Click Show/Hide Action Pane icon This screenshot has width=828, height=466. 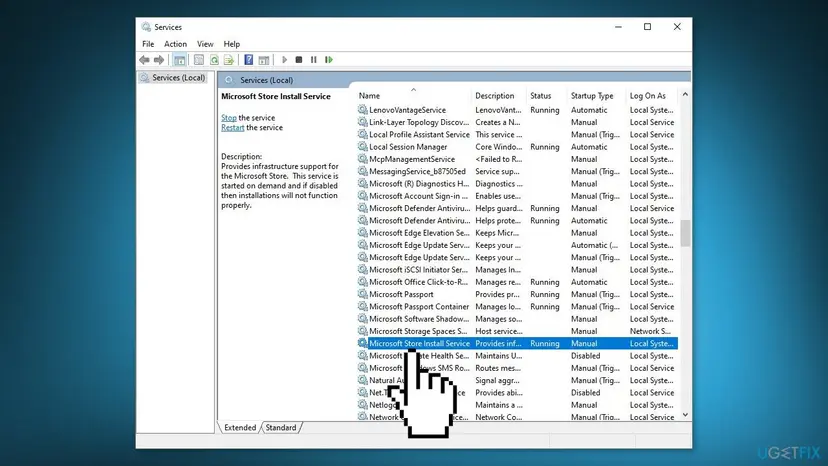[x=264, y=60]
